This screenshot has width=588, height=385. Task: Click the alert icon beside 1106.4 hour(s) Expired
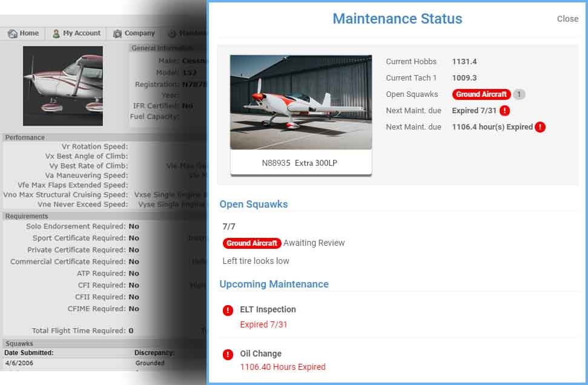pyautogui.click(x=539, y=127)
